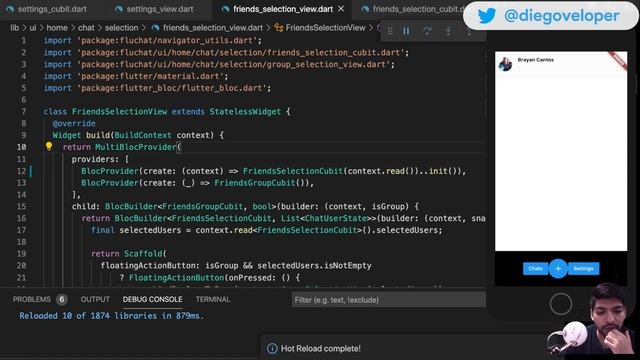Select friends_selection_view.dart tab

tap(282, 9)
